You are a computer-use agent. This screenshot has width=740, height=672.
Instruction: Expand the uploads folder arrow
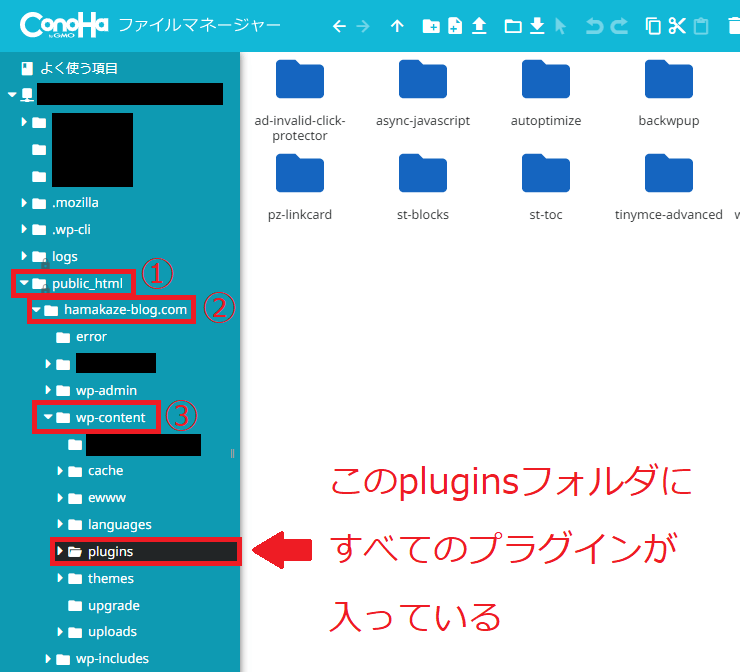(59, 631)
